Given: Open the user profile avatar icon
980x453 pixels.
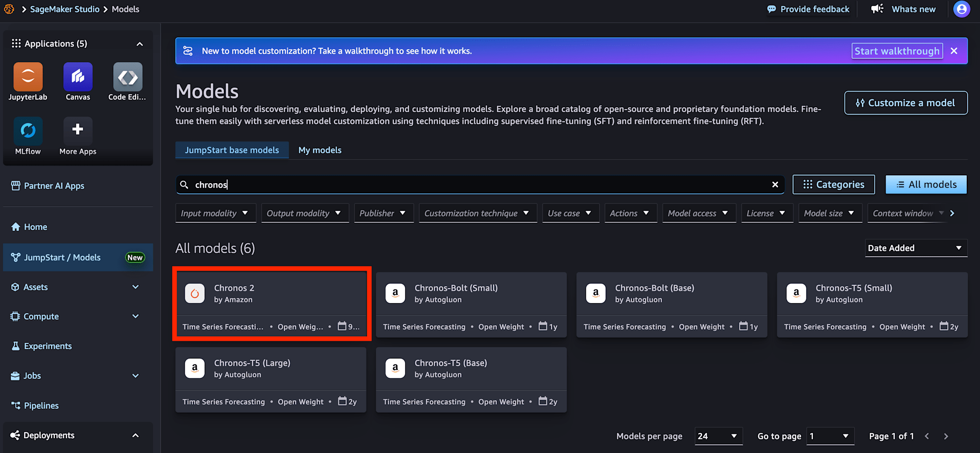Looking at the screenshot, I should tap(961, 9).
